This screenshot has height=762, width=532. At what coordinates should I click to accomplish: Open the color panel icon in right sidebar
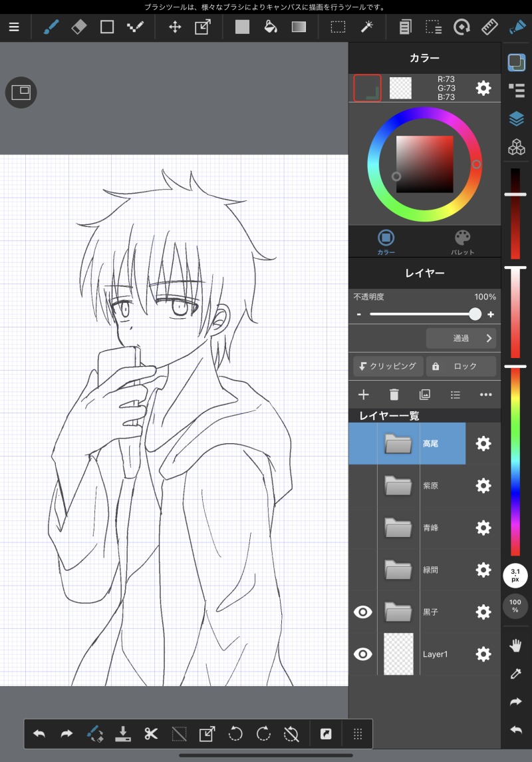(517, 63)
